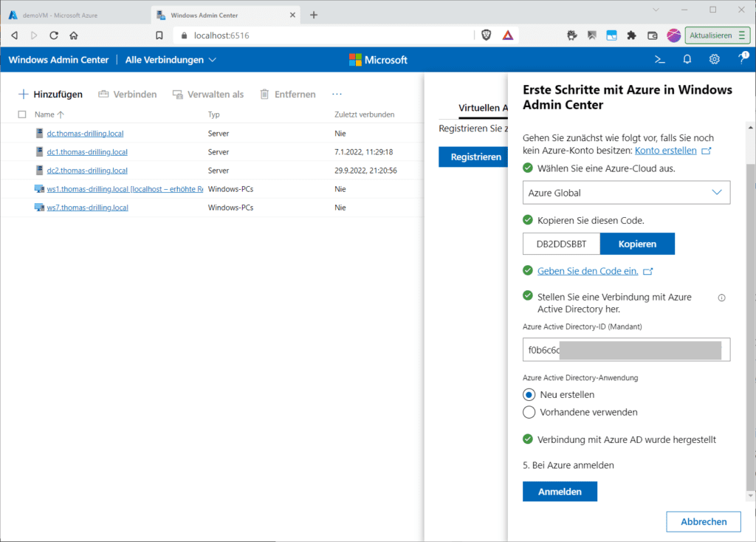Open the Brave wallet icon

coord(653,35)
